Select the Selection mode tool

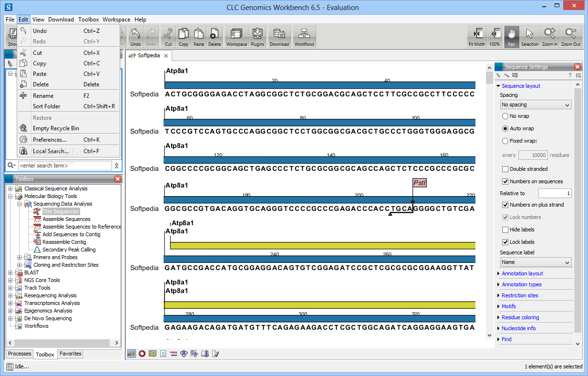coord(530,37)
